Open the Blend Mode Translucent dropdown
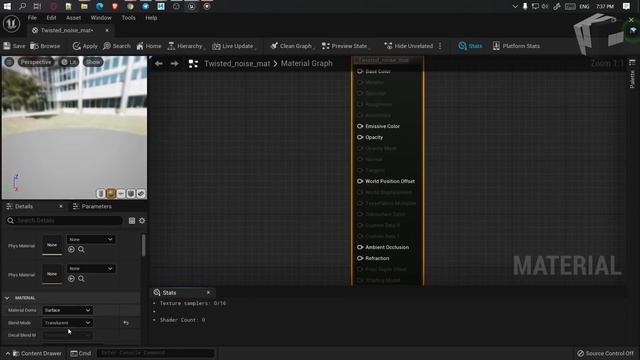 (67, 323)
